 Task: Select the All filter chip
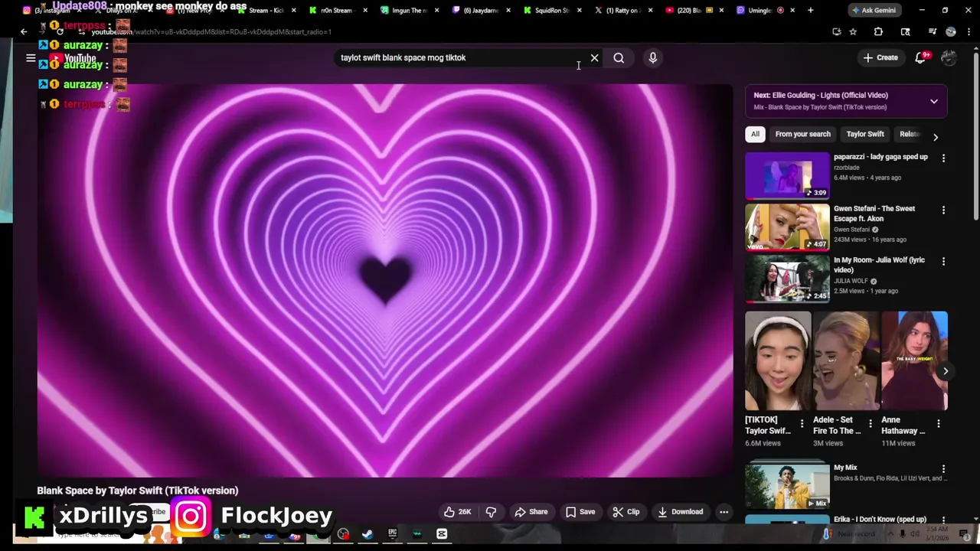(755, 134)
